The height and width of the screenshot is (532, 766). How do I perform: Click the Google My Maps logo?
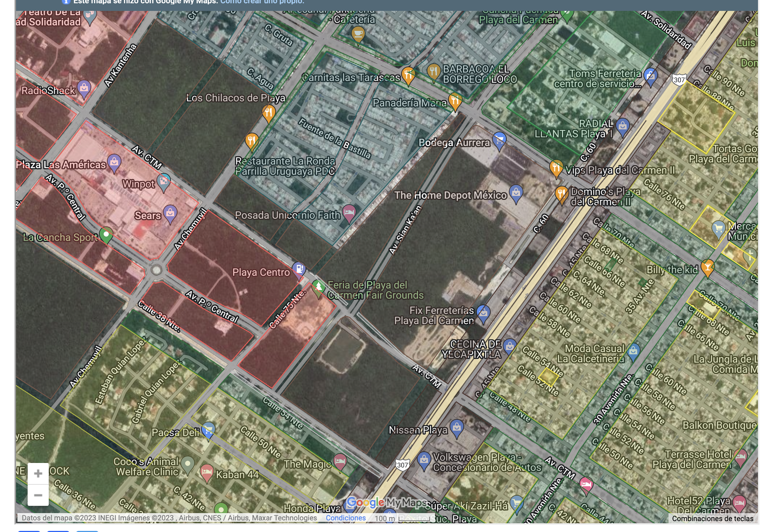(x=386, y=503)
